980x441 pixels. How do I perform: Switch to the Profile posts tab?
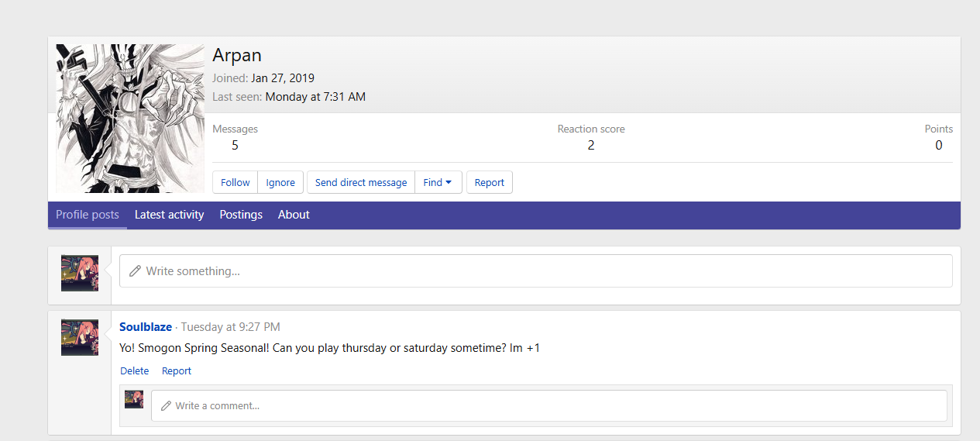coord(88,215)
